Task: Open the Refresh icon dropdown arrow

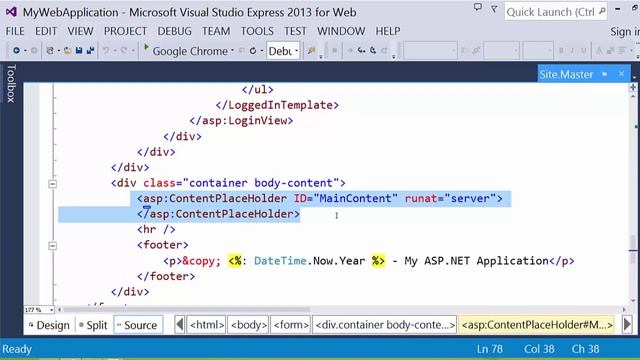Action: (262, 51)
